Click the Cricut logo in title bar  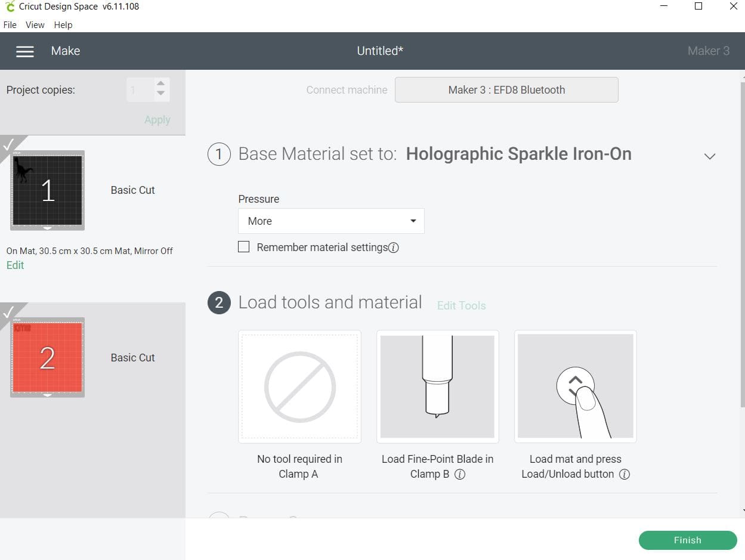point(9,7)
